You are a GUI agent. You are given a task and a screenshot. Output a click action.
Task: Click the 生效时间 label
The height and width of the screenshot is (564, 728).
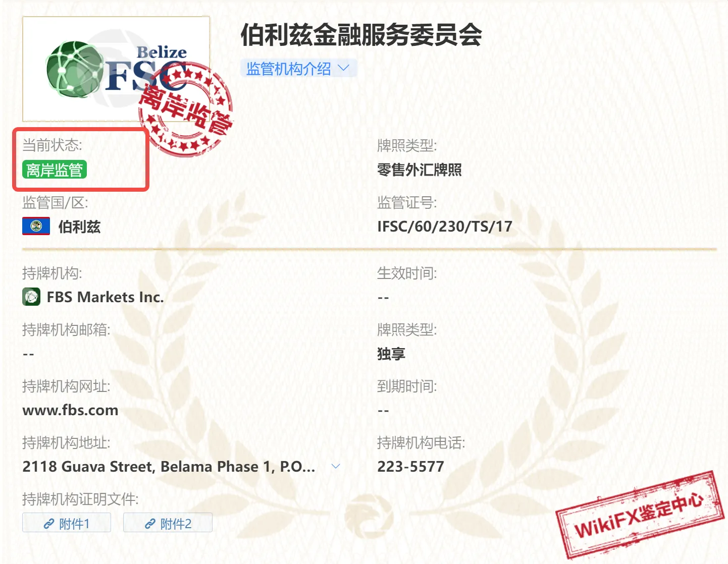(x=407, y=273)
